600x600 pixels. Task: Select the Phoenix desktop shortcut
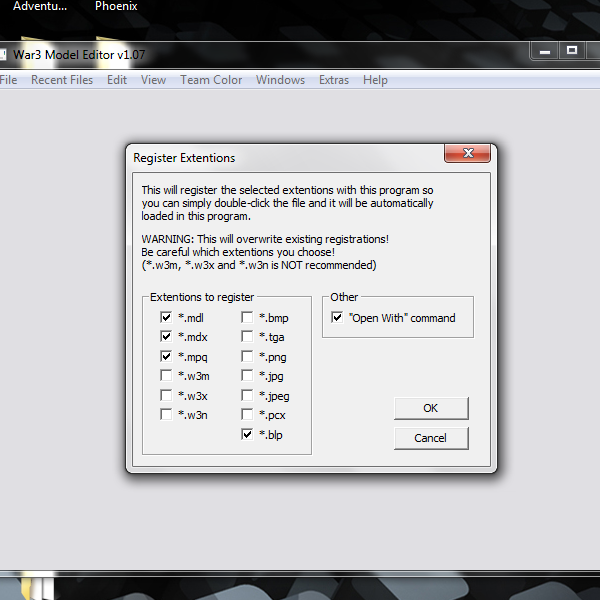click(116, 6)
